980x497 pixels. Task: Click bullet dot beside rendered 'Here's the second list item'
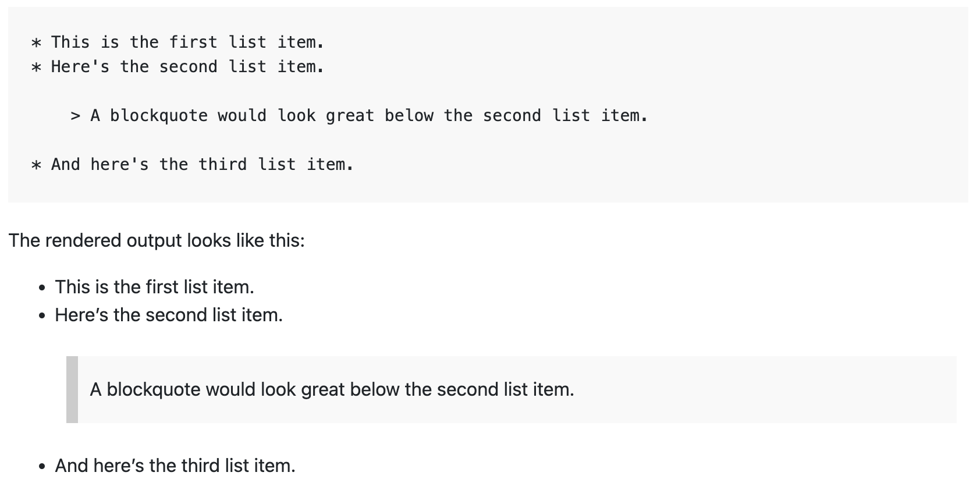tap(41, 316)
